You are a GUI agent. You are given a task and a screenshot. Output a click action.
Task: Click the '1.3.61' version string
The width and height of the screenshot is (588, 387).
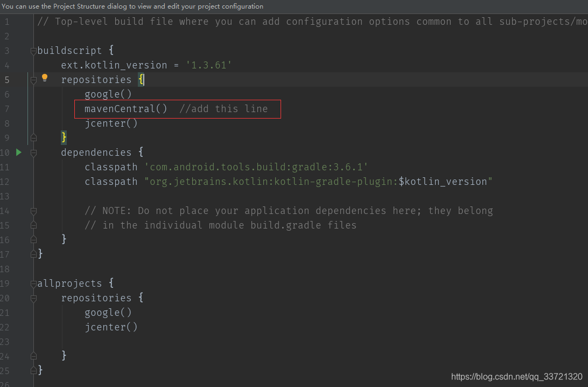point(208,65)
